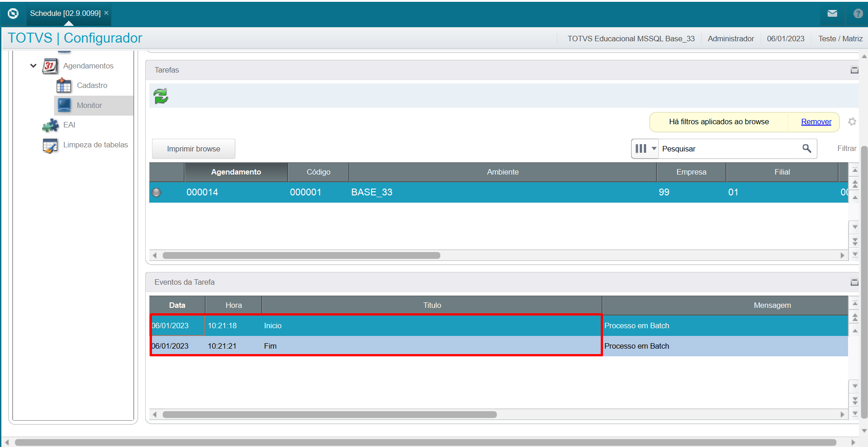Click the Tarefas grid page-up double arrow
Viewport: 868px width, 447px height.
855,184
